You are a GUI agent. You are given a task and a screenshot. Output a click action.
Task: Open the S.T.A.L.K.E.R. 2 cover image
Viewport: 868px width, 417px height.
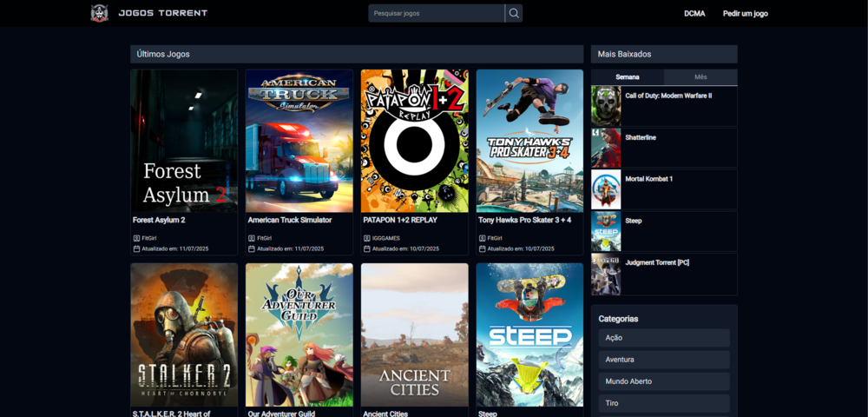tap(184, 335)
